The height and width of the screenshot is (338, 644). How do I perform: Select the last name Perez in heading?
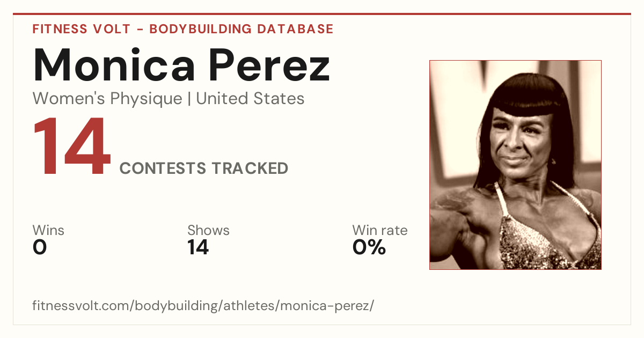[269, 65]
